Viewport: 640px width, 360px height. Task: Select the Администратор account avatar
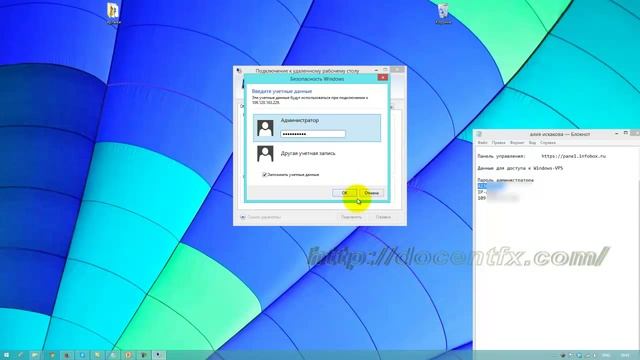pyautogui.click(x=265, y=128)
